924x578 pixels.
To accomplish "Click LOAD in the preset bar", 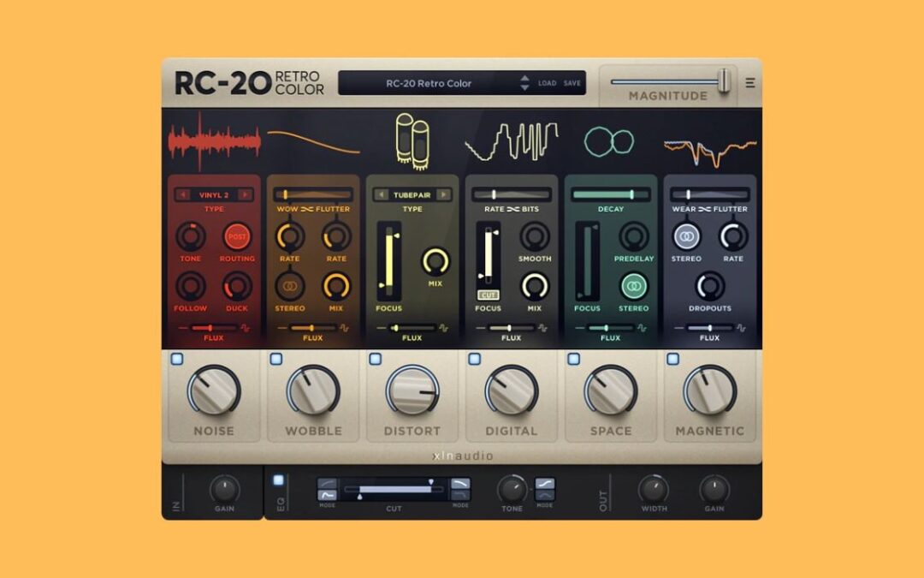I will [547, 83].
